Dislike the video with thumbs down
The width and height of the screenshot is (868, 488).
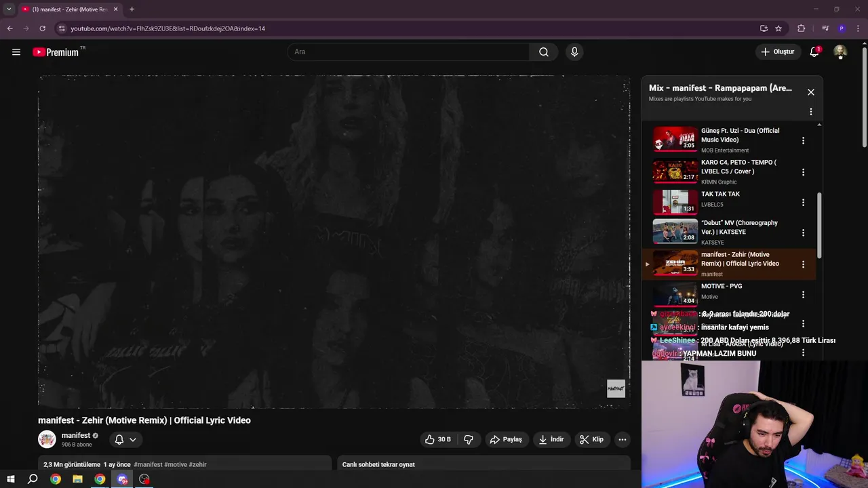coord(468,440)
